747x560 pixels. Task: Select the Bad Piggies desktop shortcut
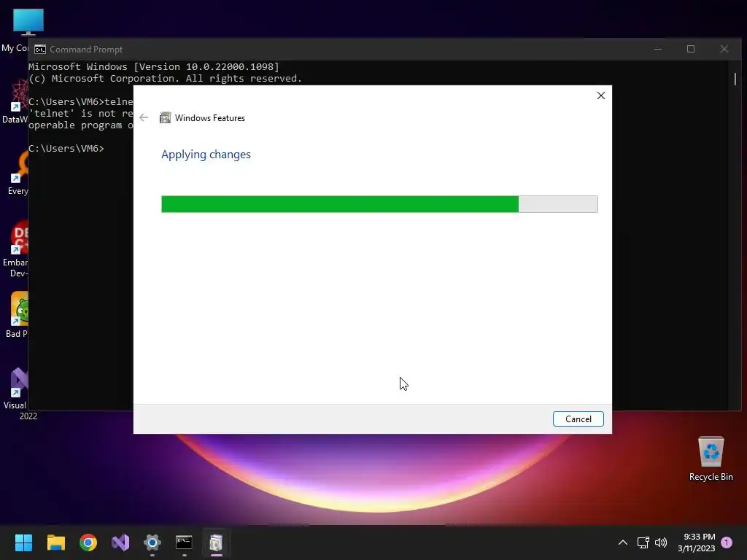(16, 315)
